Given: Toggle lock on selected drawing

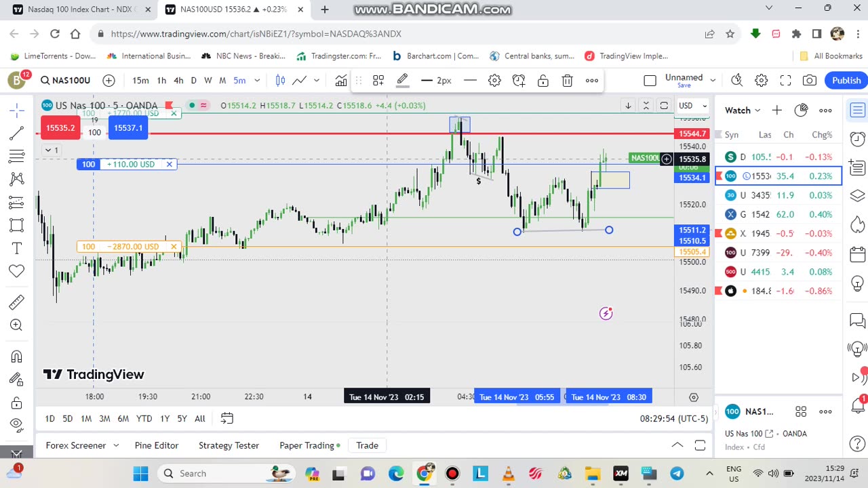Looking at the screenshot, I should point(543,81).
